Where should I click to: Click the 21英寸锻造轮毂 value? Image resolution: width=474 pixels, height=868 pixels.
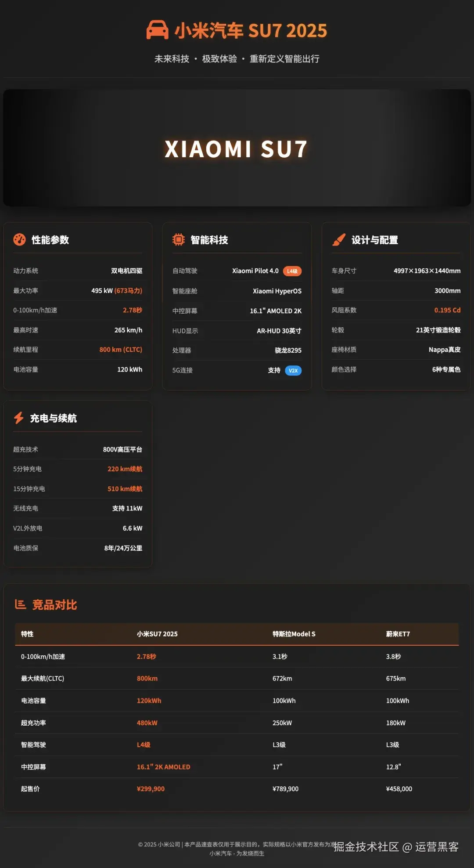click(438, 330)
